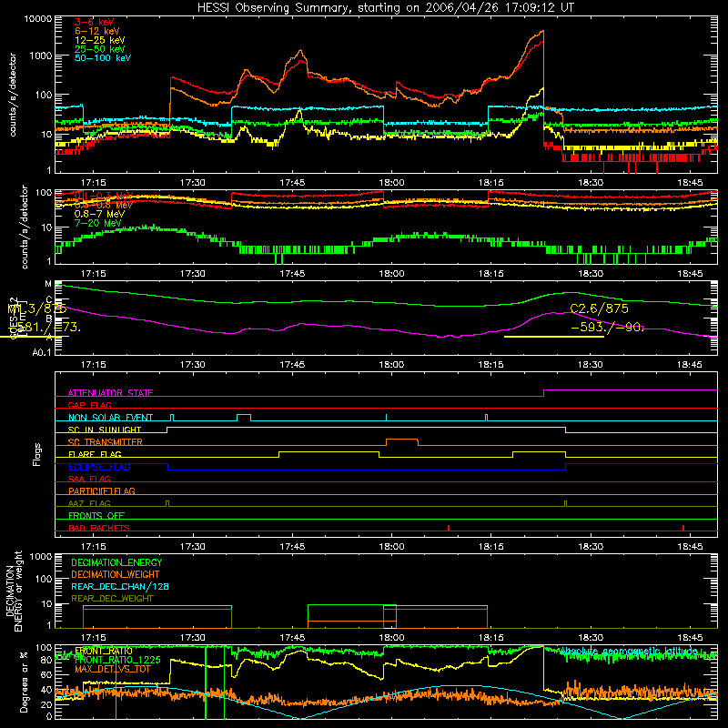Select the REAR_DEC_WEIGHT legend entry
The image size is (728, 728).
coord(112,599)
